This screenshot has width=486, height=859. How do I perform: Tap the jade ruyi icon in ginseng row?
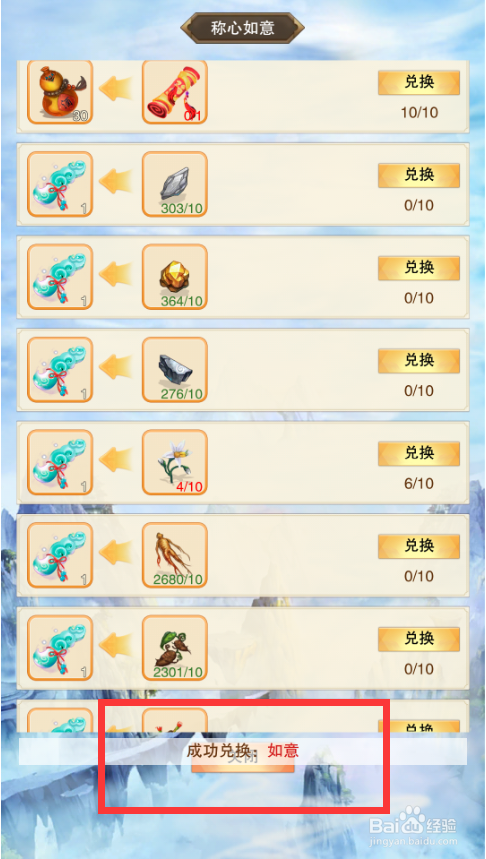point(60,554)
